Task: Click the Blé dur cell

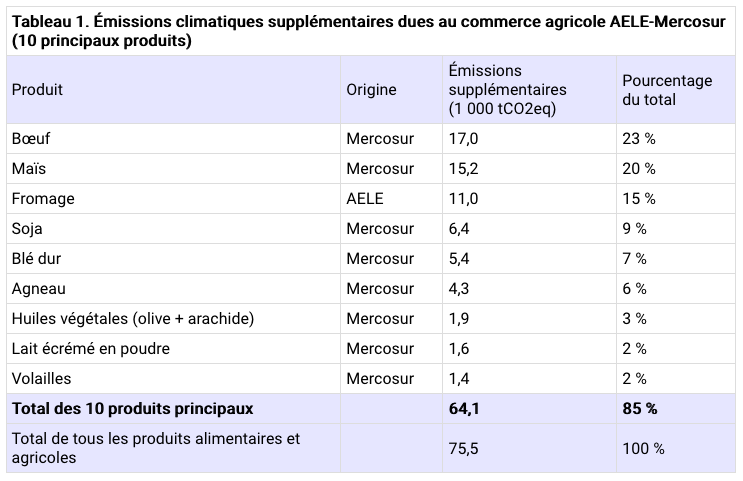Action: [37, 258]
